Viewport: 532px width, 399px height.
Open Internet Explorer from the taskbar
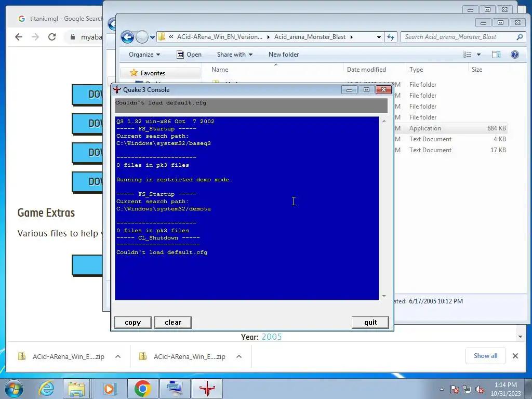coord(46,389)
